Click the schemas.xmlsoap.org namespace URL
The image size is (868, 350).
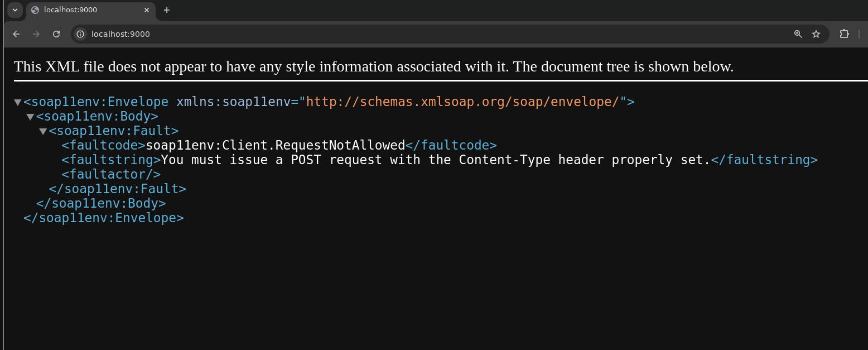[x=463, y=102]
